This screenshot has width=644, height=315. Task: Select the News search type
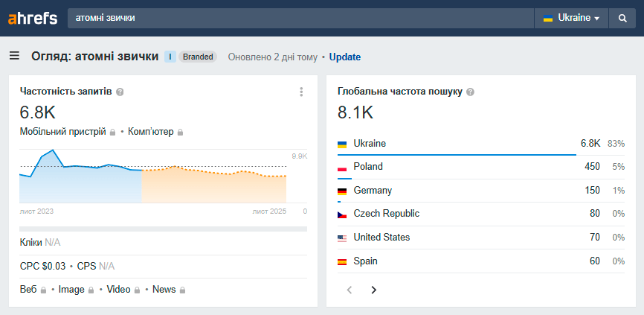tap(164, 290)
